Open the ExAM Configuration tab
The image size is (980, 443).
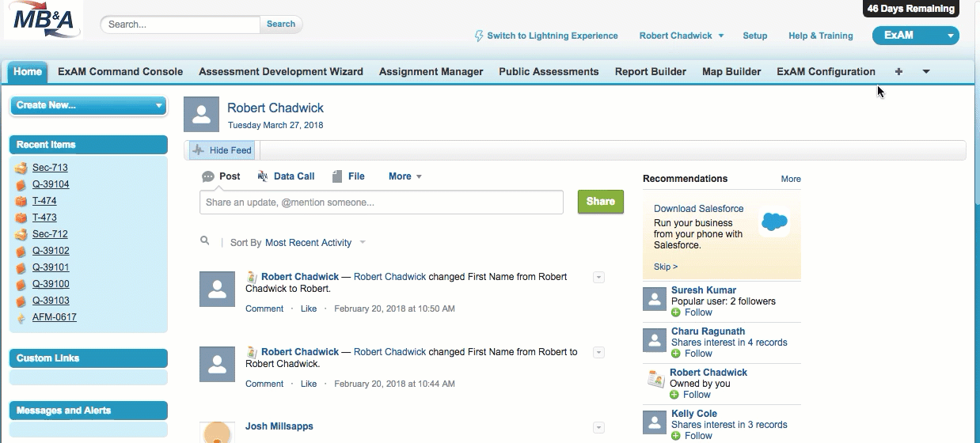tap(826, 71)
